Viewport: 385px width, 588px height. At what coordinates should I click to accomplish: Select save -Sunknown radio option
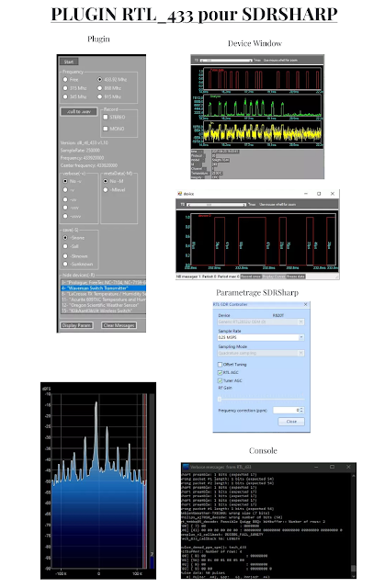65,264
